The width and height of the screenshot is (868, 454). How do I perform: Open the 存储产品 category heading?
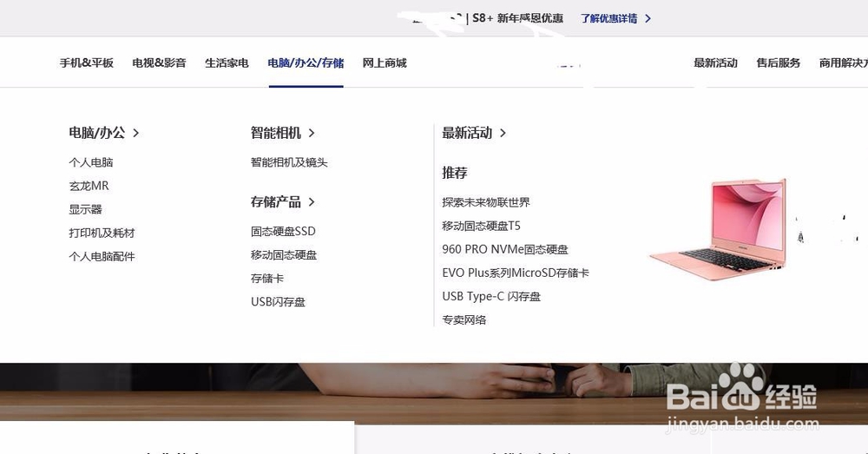pyautogui.click(x=276, y=202)
